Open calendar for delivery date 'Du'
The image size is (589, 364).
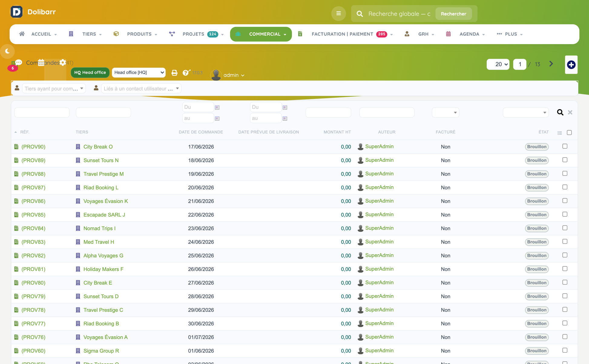point(285,107)
